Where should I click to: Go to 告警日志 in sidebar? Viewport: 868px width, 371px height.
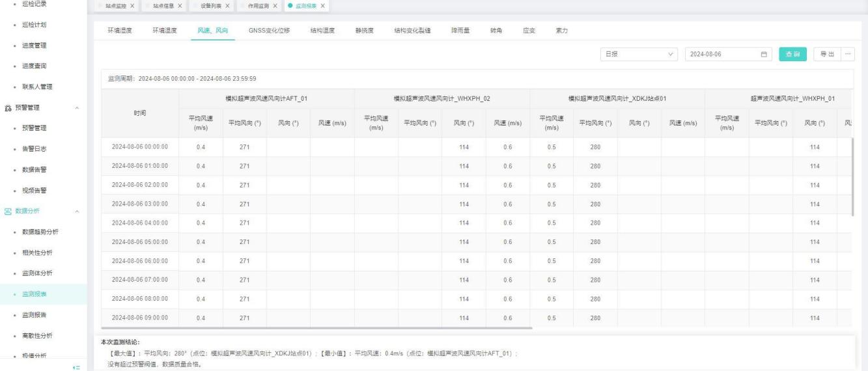tap(34, 149)
